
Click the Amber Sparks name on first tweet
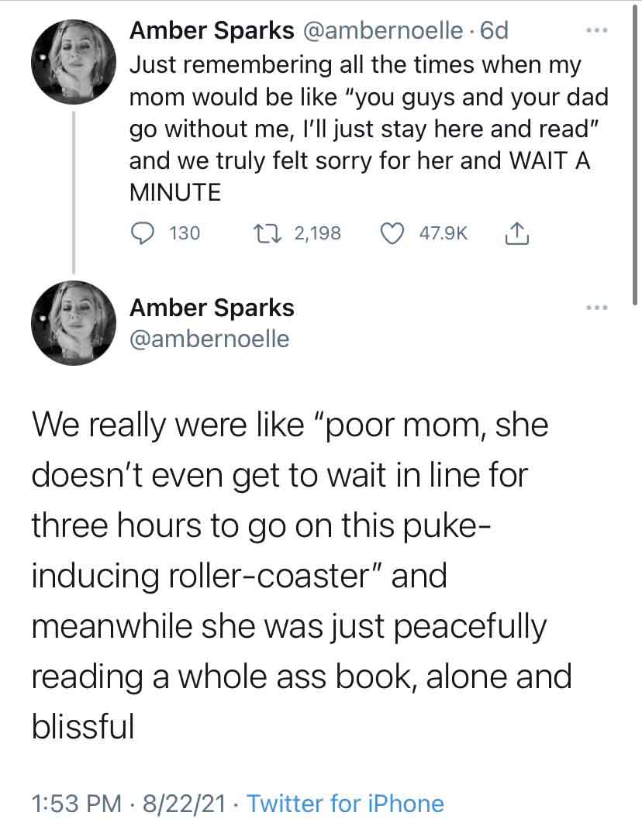pyautogui.click(x=212, y=30)
